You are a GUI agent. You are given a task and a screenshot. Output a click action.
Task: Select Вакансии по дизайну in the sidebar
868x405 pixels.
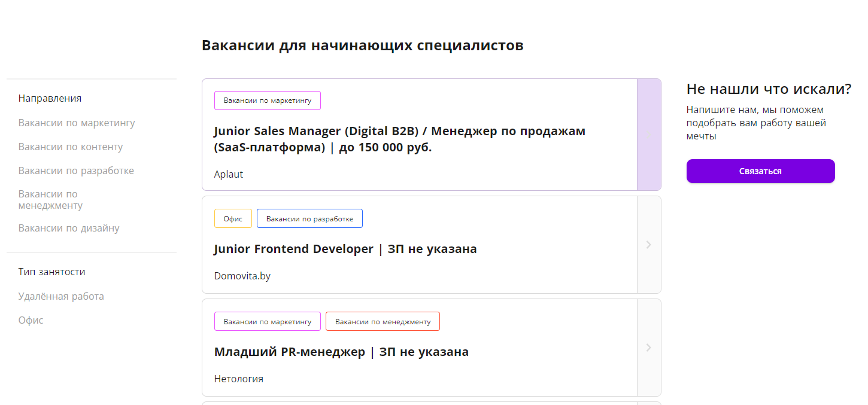pos(69,228)
